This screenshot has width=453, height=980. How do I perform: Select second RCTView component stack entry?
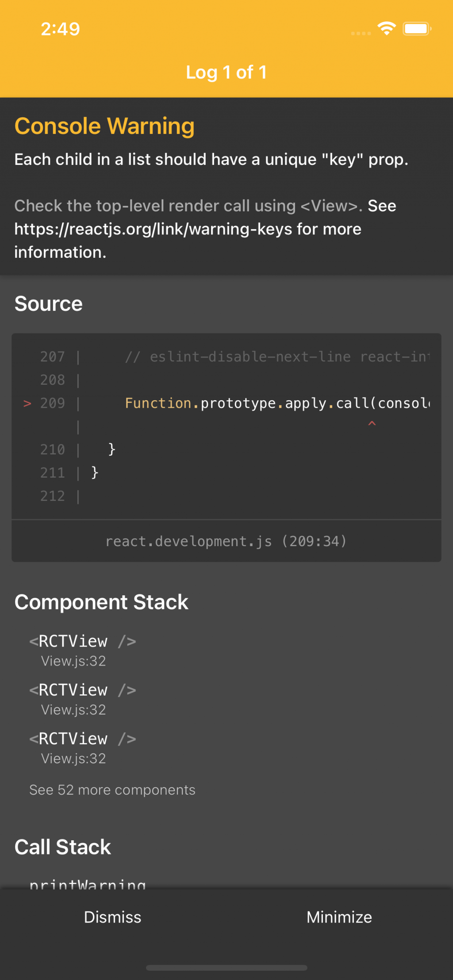(83, 698)
